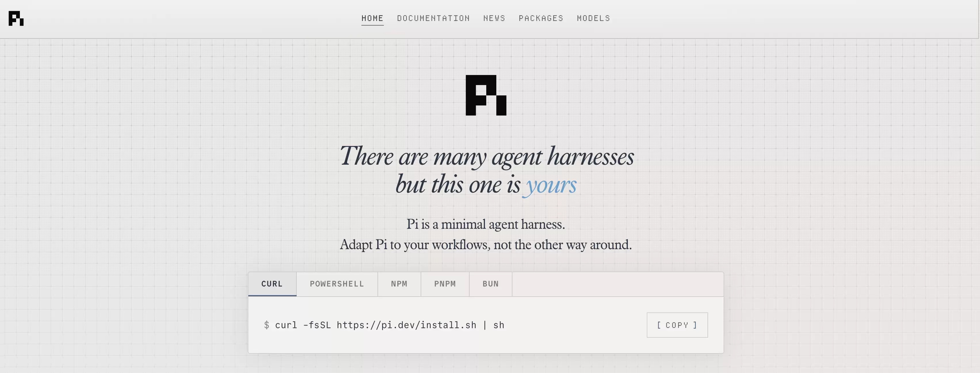Viewport: 980px width, 373px height.
Task: Go to the Documentation page
Action: point(433,18)
